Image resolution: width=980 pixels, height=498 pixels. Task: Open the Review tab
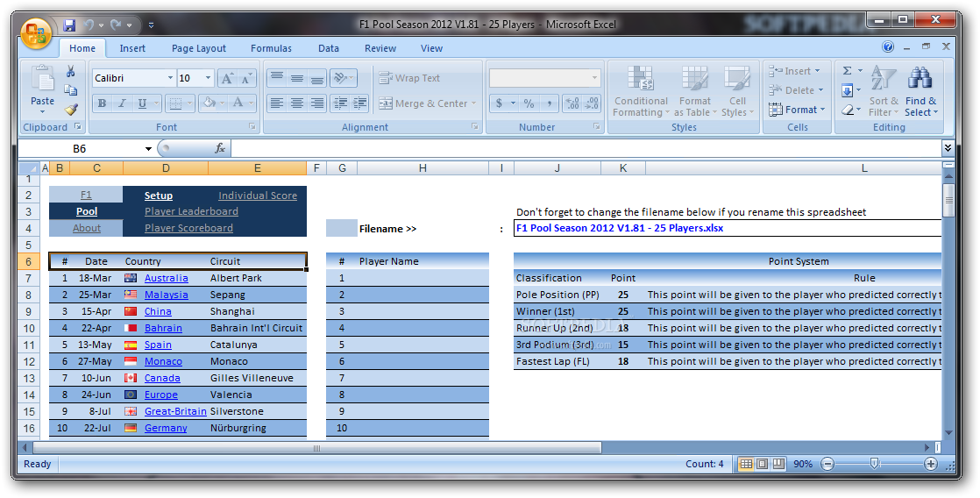380,48
